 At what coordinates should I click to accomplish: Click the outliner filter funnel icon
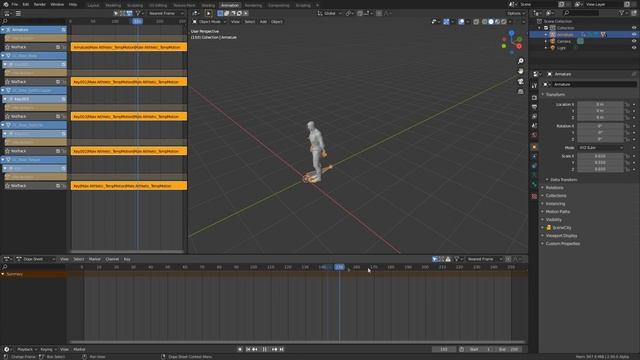[x=623, y=13]
